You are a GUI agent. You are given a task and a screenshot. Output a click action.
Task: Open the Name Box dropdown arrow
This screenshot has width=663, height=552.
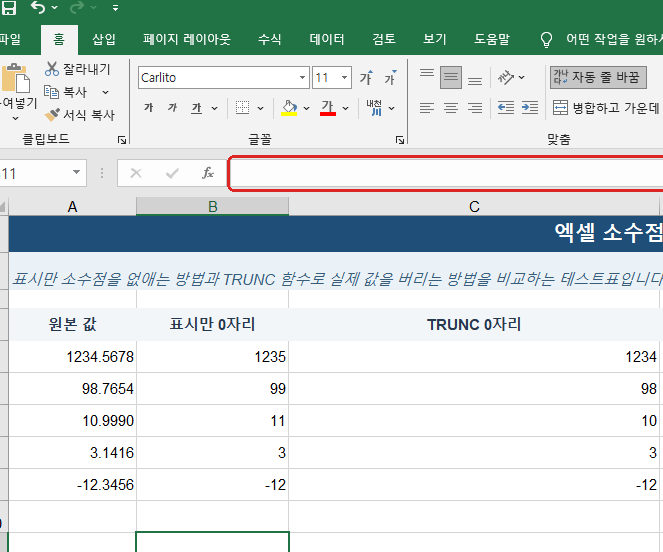77,172
